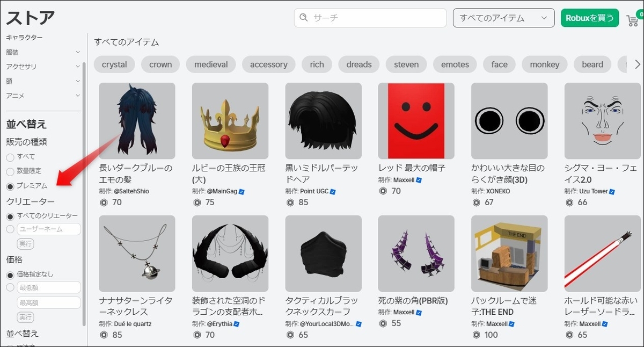Open red laser sword thumbnail
This screenshot has height=347, width=644.
point(603,254)
